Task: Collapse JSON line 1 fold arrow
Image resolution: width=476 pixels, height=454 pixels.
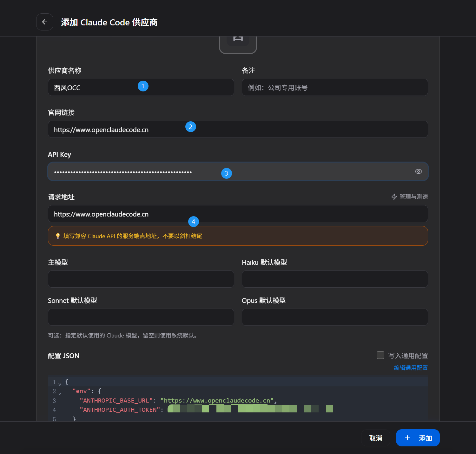Action: pos(60,384)
